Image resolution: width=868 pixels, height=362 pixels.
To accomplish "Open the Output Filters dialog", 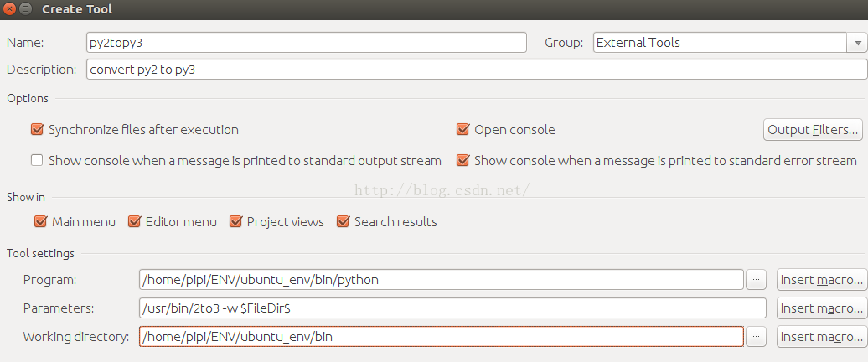I will click(814, 130).
